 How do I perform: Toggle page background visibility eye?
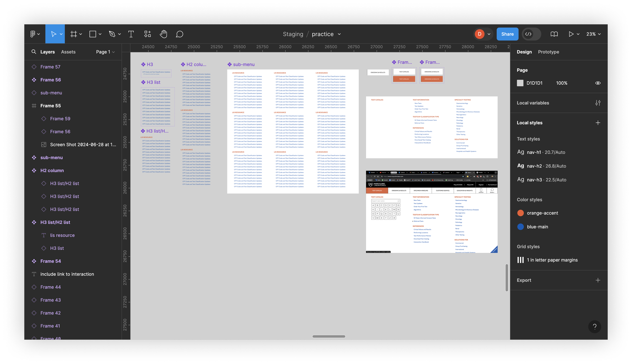point(598,83)
